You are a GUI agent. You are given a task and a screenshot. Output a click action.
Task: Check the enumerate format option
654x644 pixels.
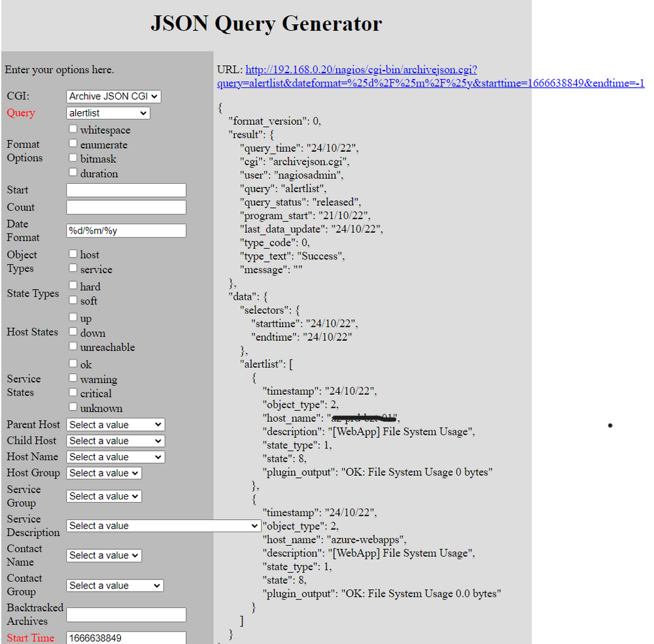click(x=73, y=144)
